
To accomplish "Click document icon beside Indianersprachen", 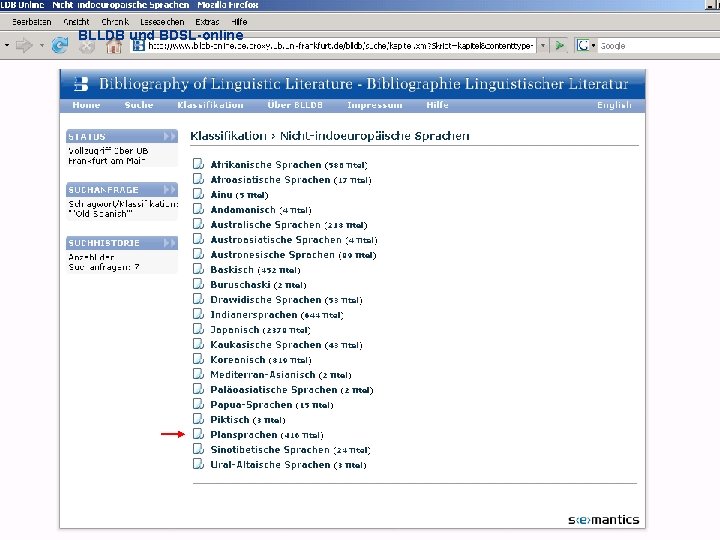I will click(198, 314).
